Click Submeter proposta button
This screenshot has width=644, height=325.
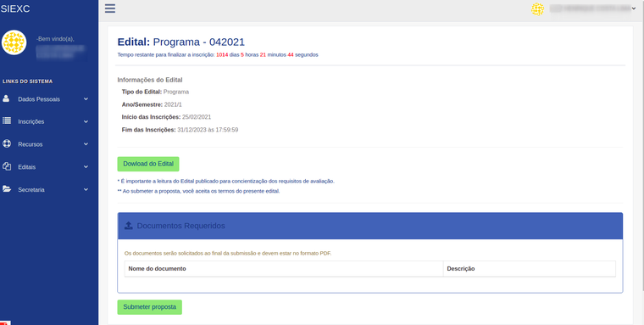pyautogui.click(x=149, y=307)
